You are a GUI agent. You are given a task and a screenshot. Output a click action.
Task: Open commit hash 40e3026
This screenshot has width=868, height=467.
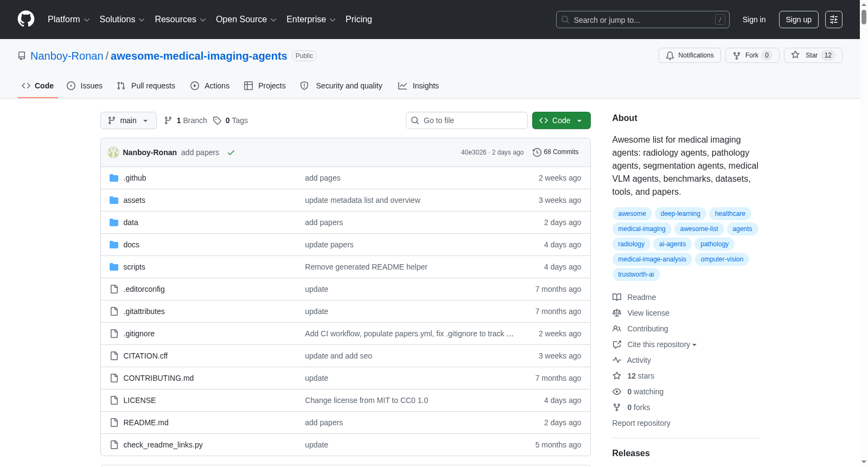pos(474,152)
